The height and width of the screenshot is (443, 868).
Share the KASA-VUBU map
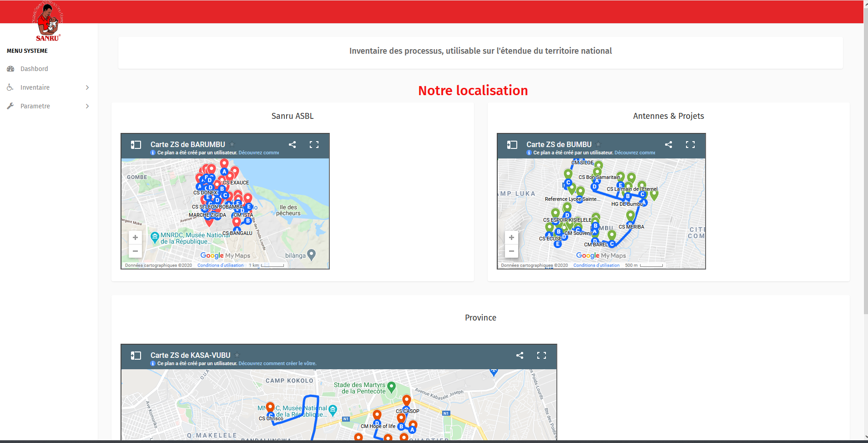(520, 356)
